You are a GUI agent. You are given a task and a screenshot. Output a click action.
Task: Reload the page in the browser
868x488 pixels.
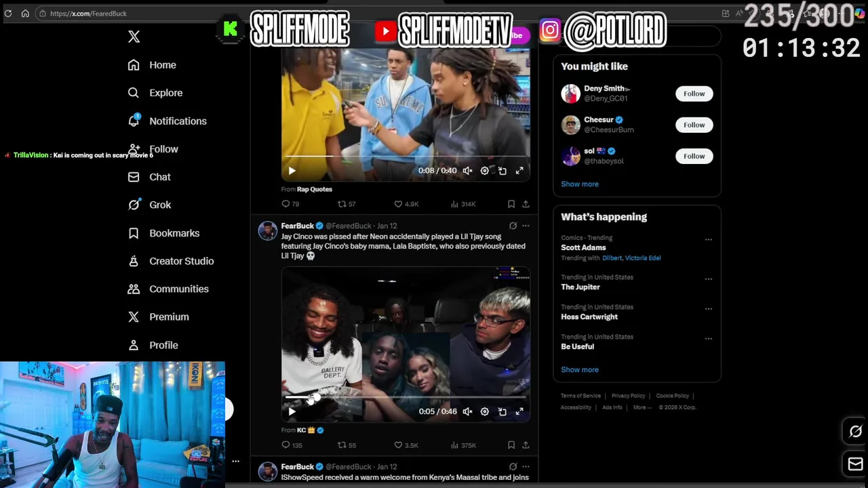pyautogui.click(x=8, y=14)
